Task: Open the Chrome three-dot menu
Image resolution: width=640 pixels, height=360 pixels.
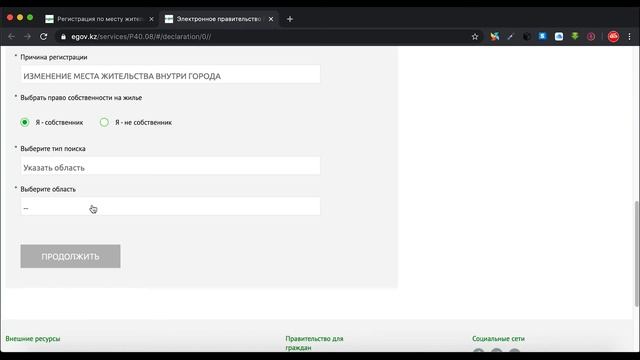Action: [x=629, y=37]
